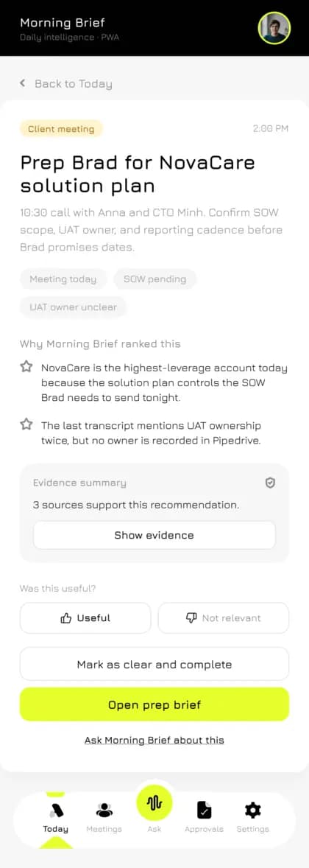Tap the back chevron arrow icon

coord(23,83)
